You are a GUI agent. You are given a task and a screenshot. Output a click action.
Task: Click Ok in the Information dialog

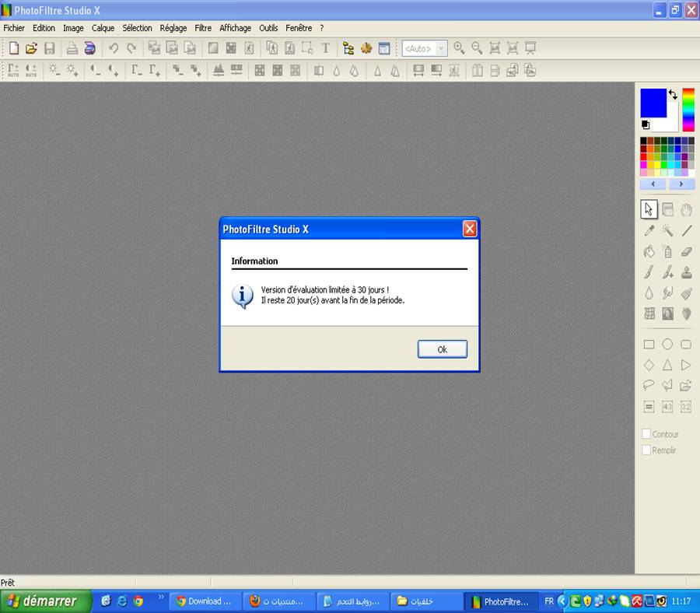click(x=443, y=349)
